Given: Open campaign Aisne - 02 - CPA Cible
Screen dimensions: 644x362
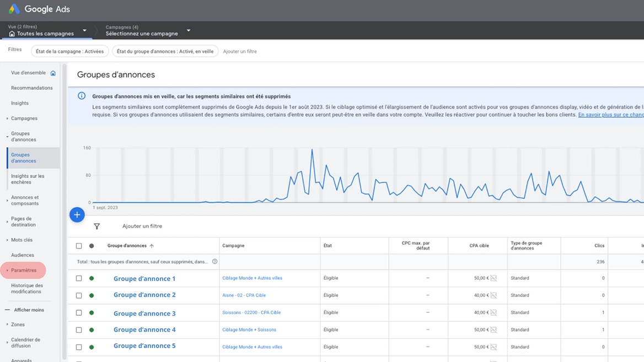Looking at the screenshot, I should point(244,295).
